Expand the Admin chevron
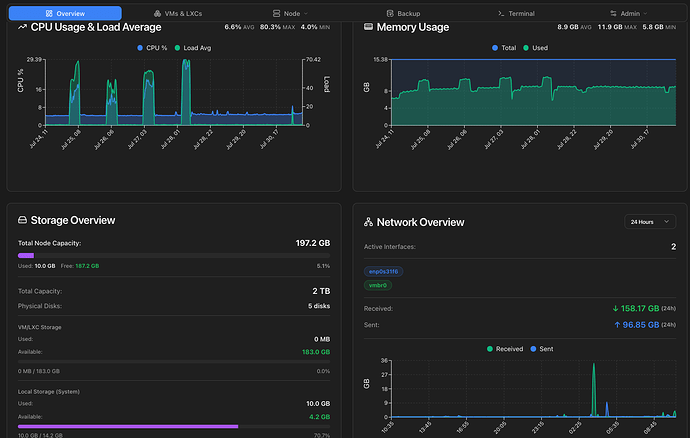 click(646, 14)
